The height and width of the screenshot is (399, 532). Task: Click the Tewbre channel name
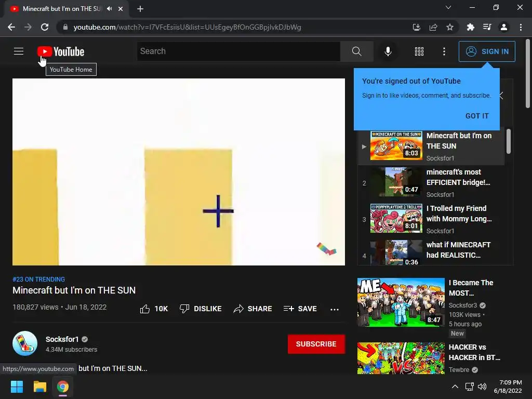point(459,370)
